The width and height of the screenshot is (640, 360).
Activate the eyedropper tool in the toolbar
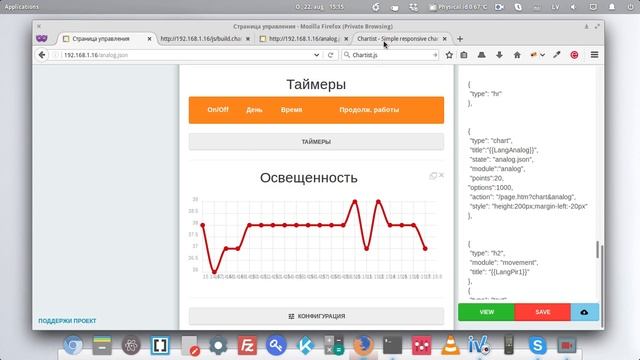(x=557, y=55)
